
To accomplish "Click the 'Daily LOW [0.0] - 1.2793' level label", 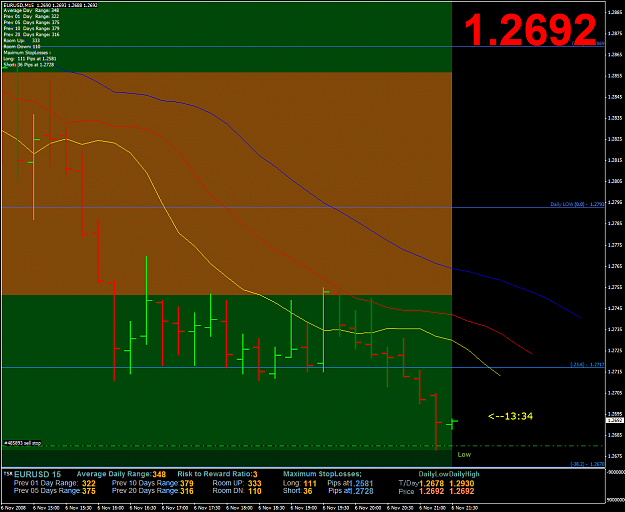I will [x=577, y=204].
